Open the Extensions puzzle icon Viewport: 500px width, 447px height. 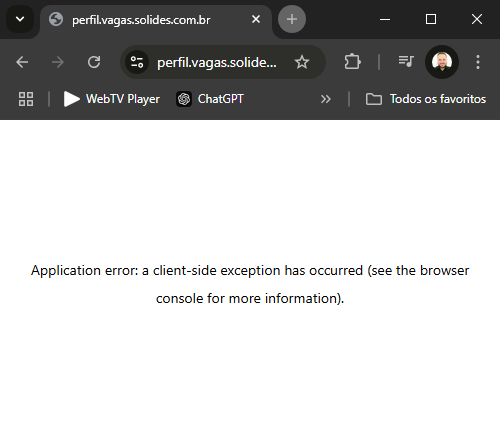[x=352, y=62]
